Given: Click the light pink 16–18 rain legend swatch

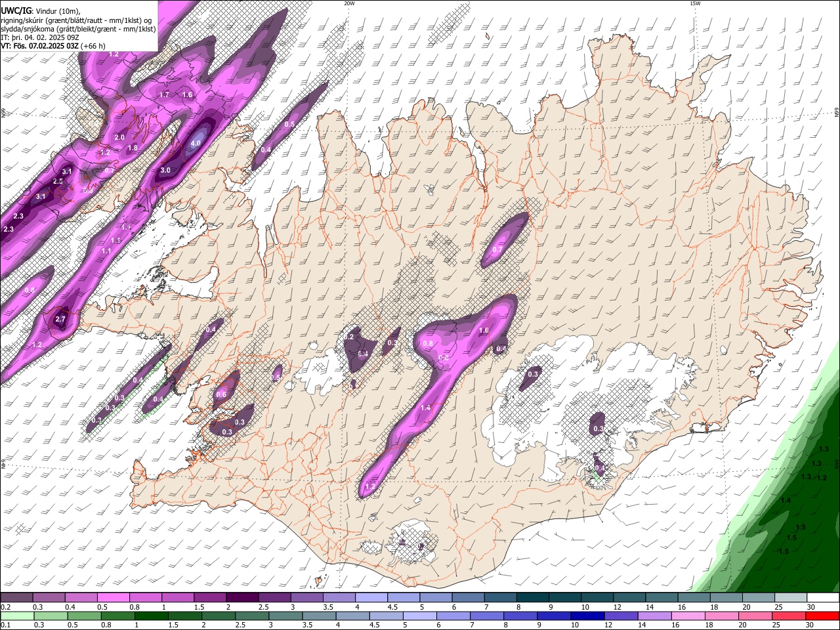Looking at the screenshot, I should click(688, 616).
